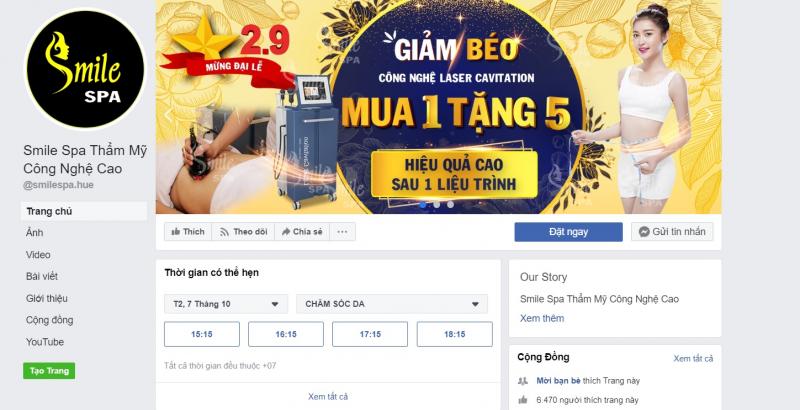Select the third cover carousel dot

click(451, 204)
